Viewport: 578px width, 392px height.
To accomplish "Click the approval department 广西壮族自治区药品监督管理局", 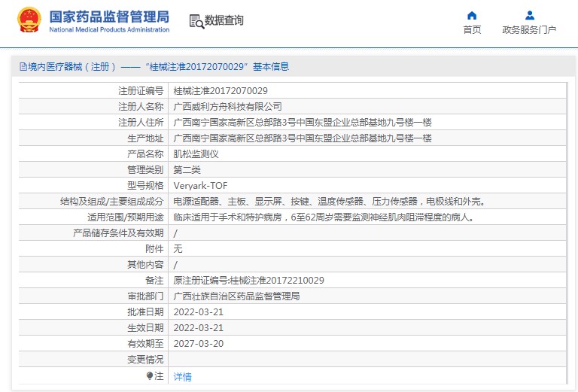I will 236,296.
